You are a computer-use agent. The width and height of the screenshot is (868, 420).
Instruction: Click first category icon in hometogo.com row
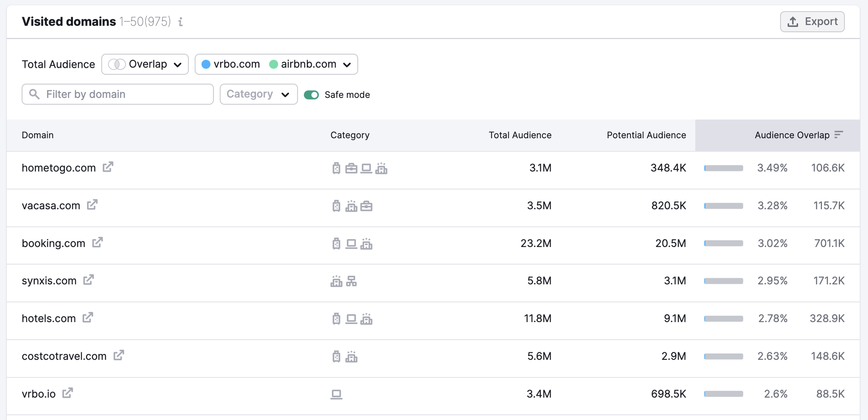(x=336, y=168)
